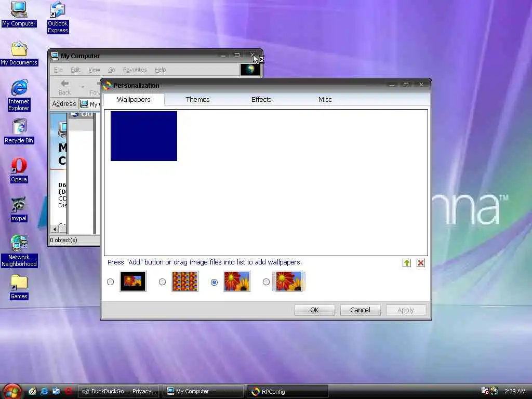The image size is (532, 399).
Task: Click Outlook Express quick launch icon
Action: (56, 391)
